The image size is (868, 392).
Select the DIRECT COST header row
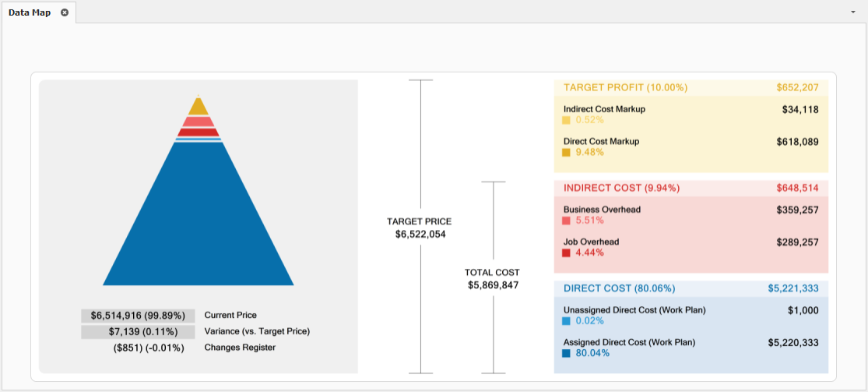691,288
